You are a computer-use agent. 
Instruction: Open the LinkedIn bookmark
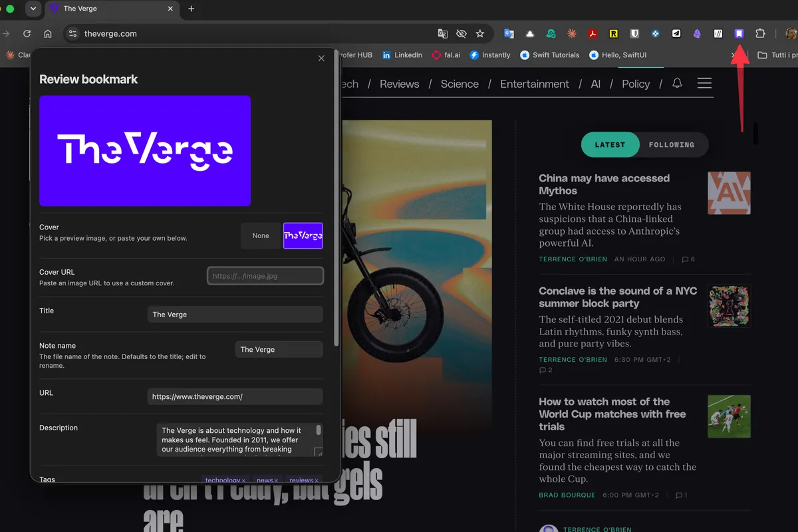coord(402,55)
